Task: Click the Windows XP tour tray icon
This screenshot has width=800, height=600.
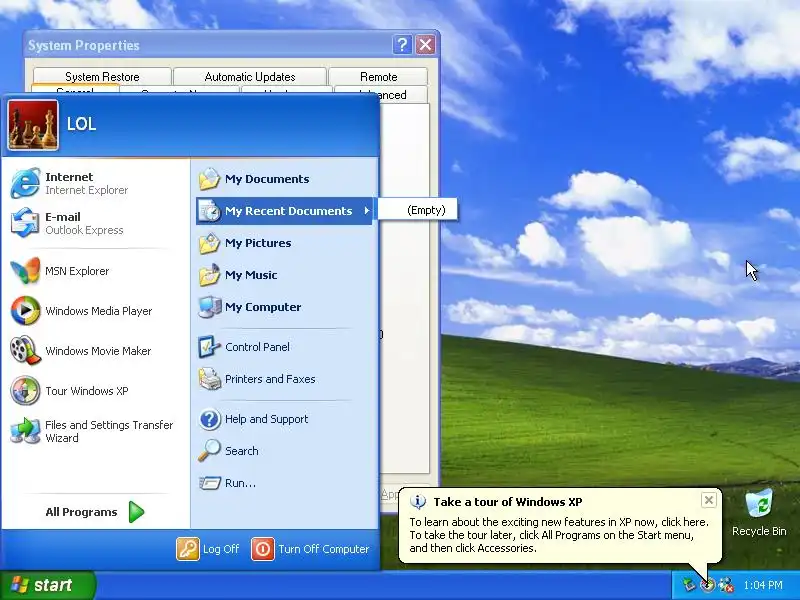Action: (707, 585)
